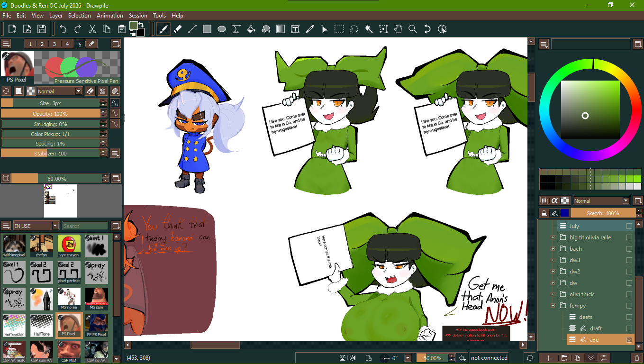This screenshot has width=644, height=364.
Task: Select the Pan hand tool
Action: pos(398,29)
